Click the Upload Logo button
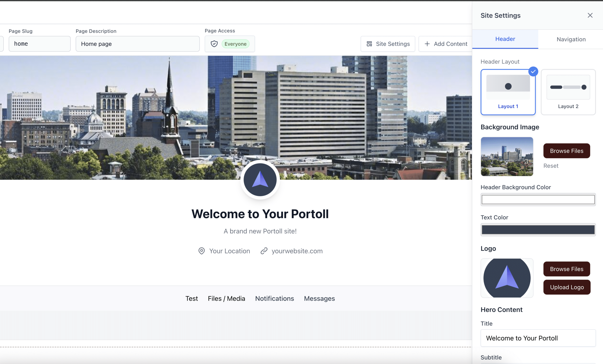Image resolution: width=603 pixels, height=364 pixels. click(567, 287)
